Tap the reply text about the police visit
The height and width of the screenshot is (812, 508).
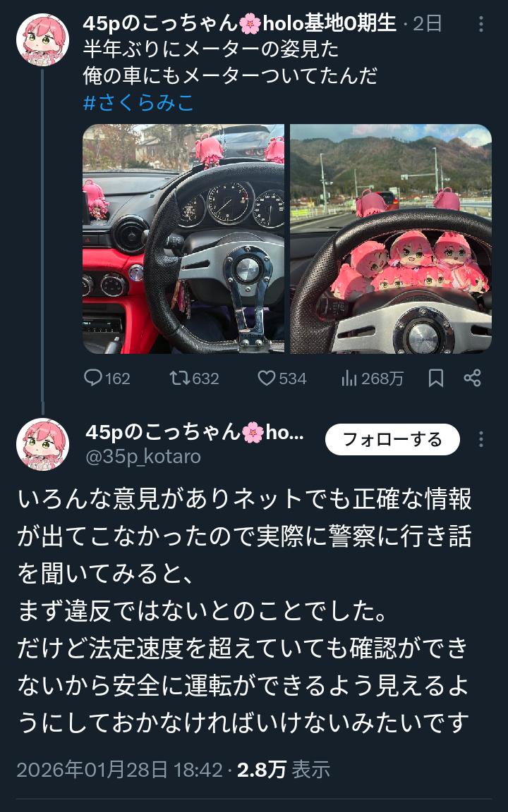point(244,610)
